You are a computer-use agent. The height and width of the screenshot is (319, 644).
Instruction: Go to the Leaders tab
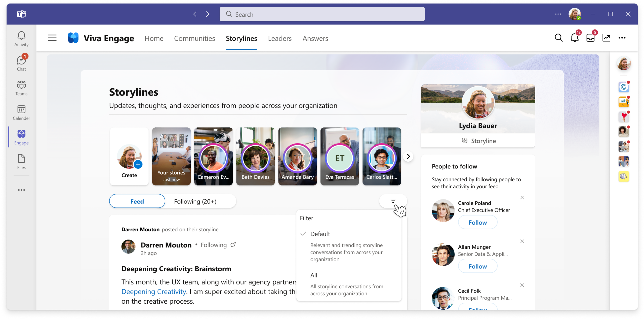point(280,38)
